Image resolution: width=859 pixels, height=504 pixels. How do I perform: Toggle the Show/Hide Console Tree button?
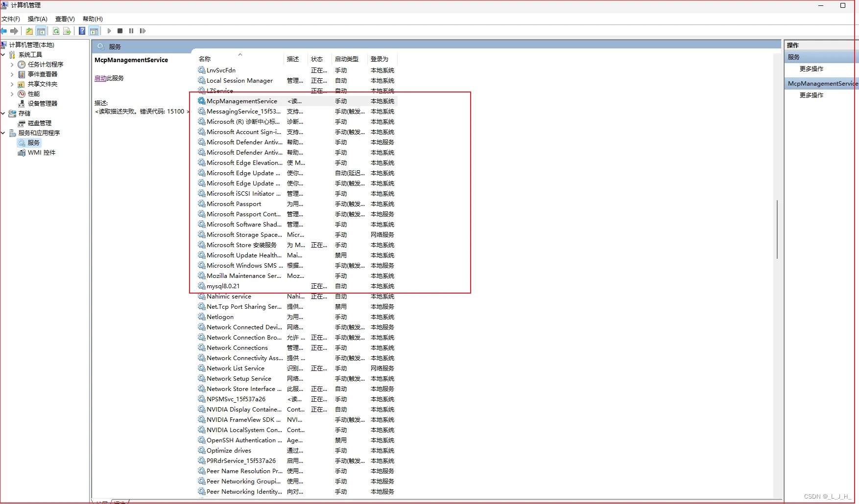(41, 31)
